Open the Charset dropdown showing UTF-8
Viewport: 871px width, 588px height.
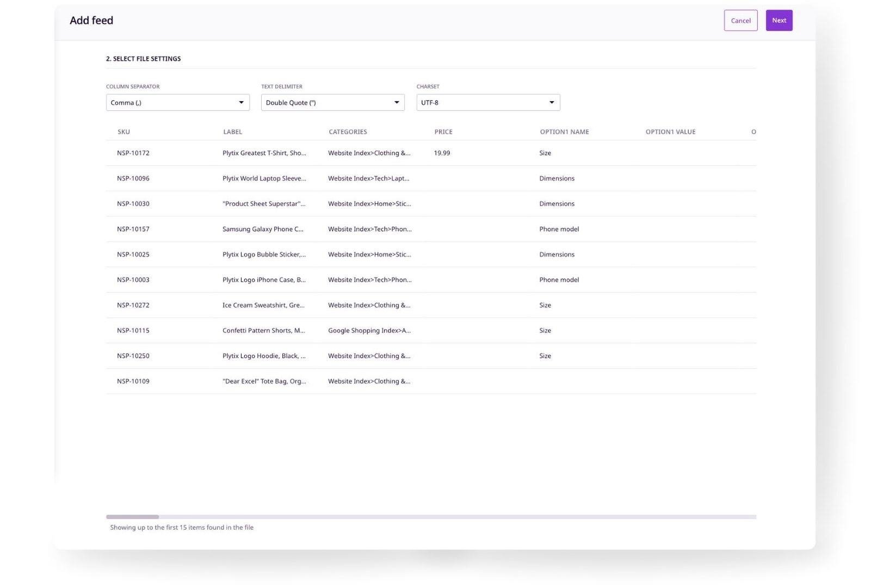[x=487, y=102]
